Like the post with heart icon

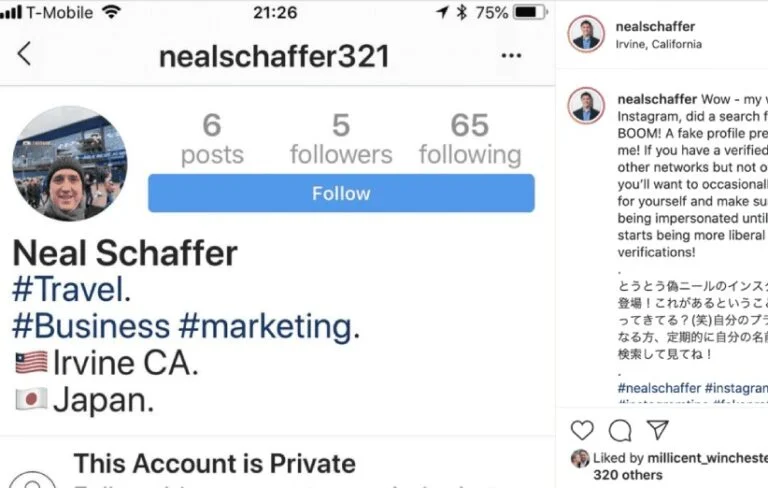point(582,430)
